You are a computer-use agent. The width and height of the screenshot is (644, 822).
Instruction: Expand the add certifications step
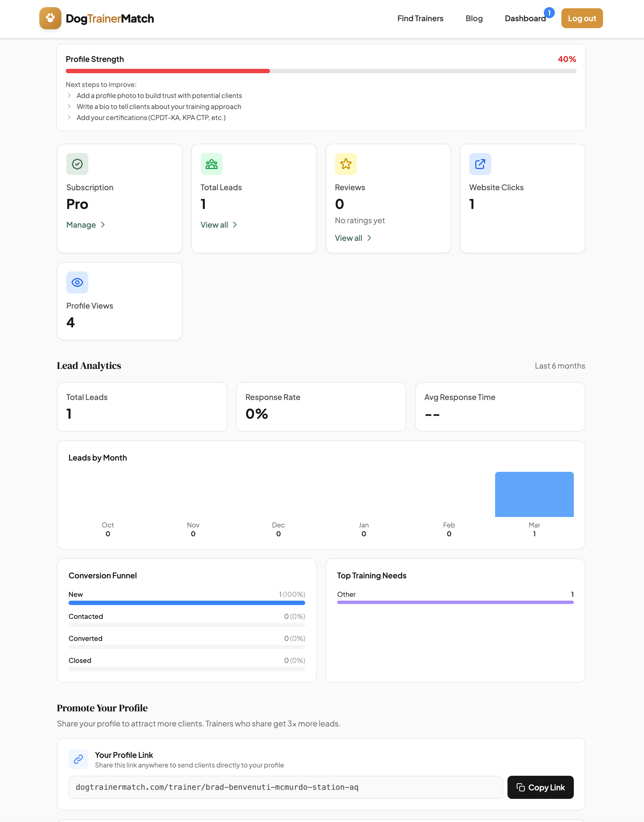click(x=151, y=118)
